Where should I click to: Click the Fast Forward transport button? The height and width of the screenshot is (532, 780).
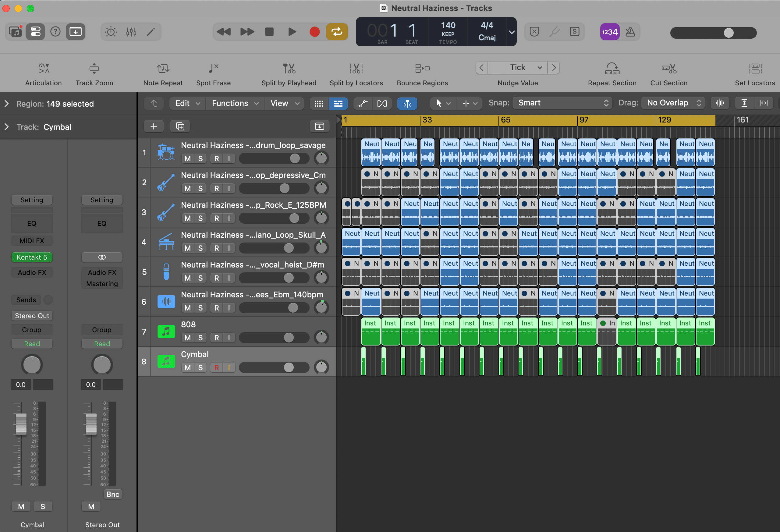point(247,32)
